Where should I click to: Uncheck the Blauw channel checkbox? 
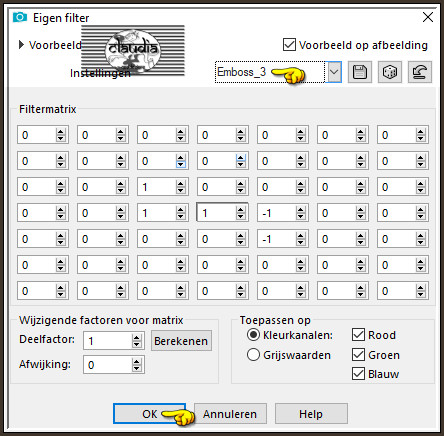point(358,374)
